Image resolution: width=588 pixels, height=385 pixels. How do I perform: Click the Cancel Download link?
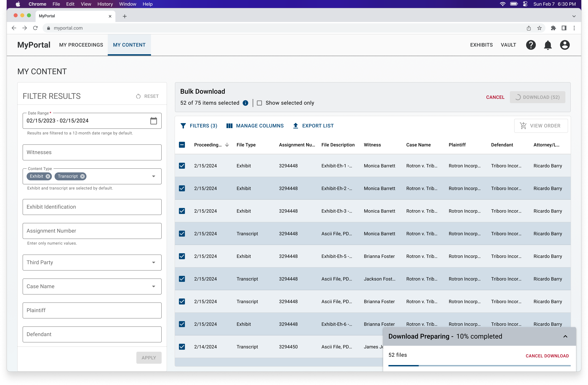547,356
